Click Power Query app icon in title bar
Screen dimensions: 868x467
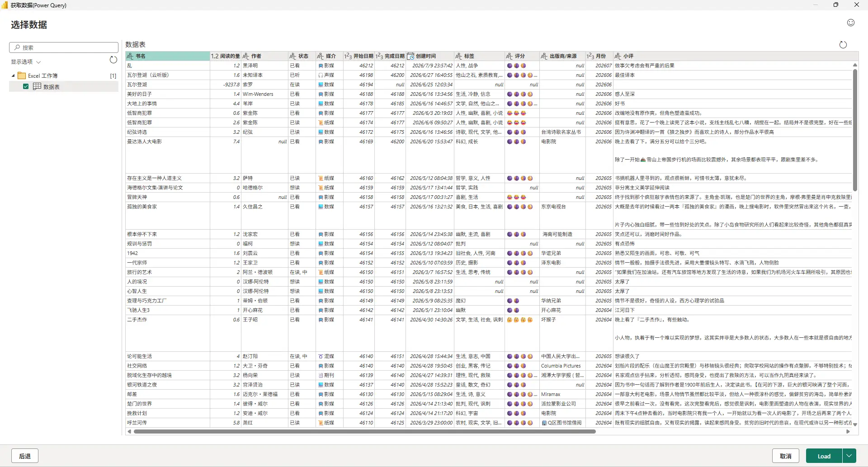pos(5,5)
